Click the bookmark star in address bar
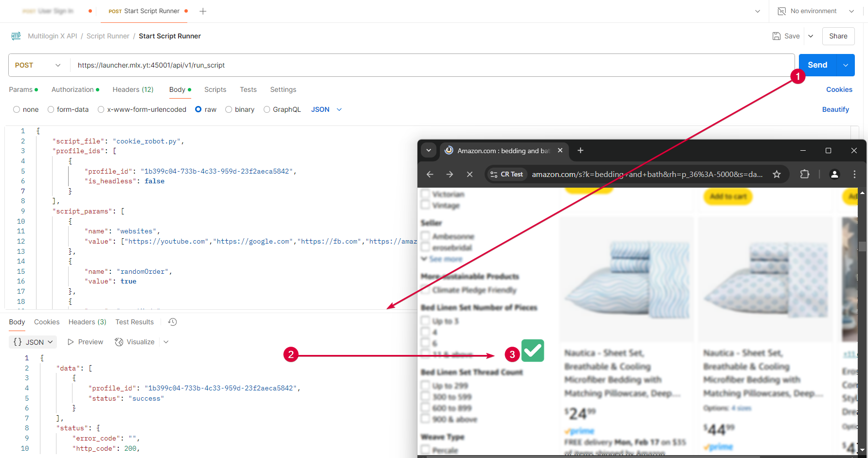 777,174
